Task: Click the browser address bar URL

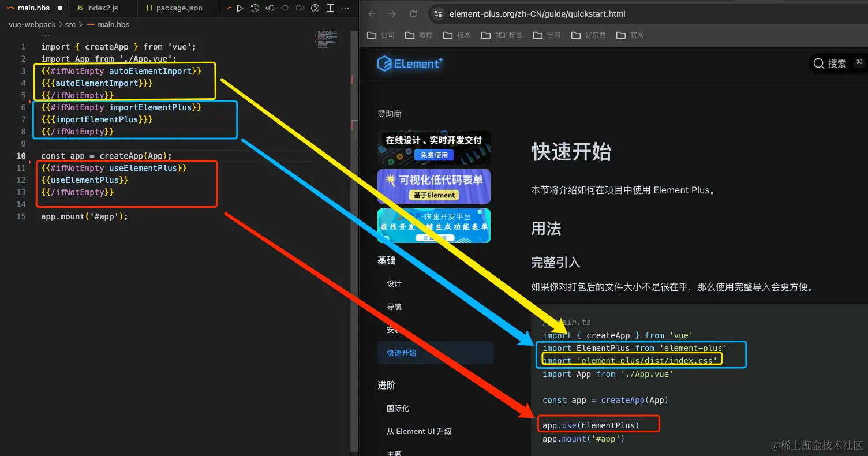Action: point(537,14)
